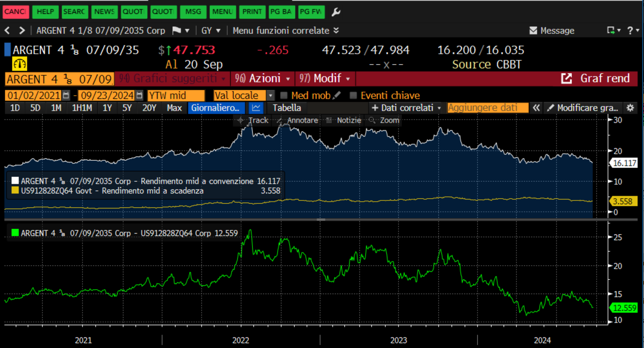Click the green MENU button

tap(223, 12)
